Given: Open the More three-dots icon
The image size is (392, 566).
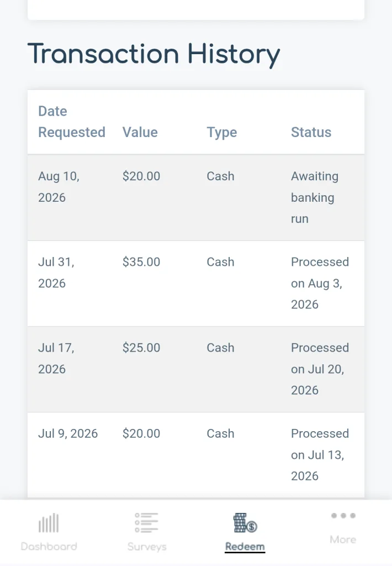Looking at the screenshot, I should (x=343, y=516).
